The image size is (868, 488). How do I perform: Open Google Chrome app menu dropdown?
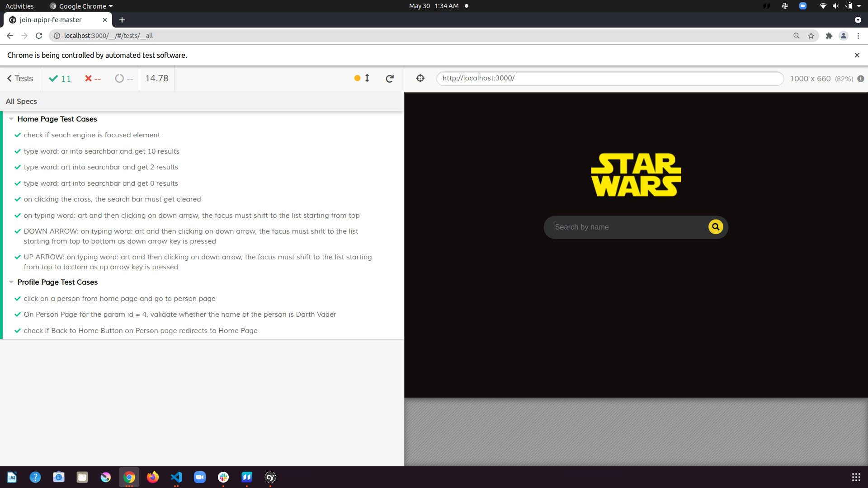[x=81, y=6]
